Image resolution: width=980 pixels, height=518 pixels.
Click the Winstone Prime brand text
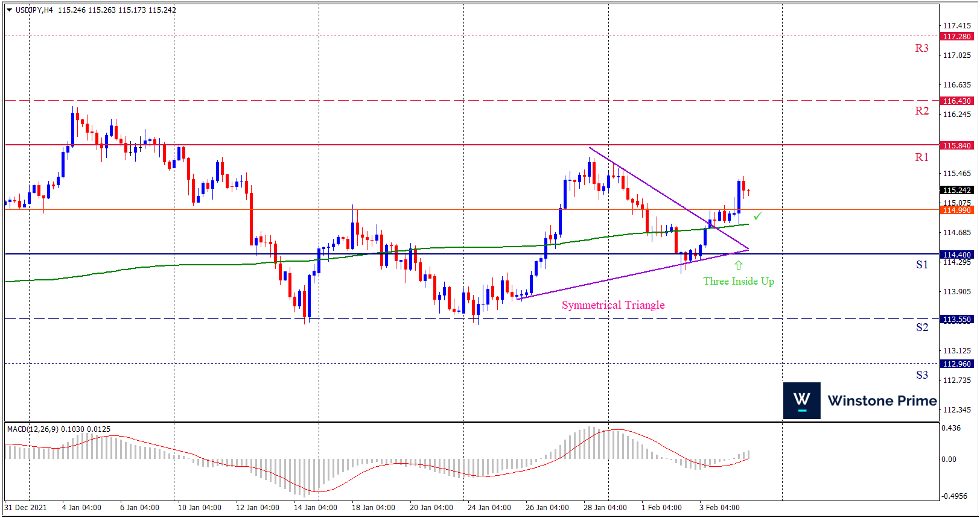pos(882,401)
